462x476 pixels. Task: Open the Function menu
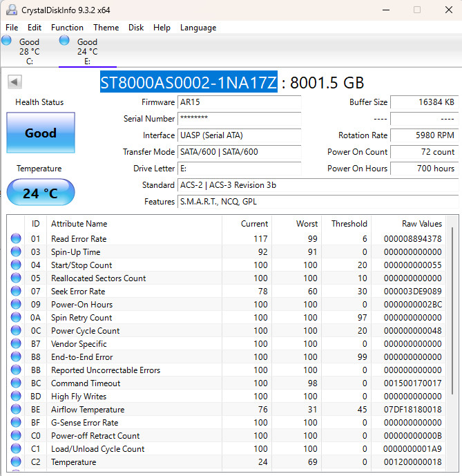coord(67,28)
